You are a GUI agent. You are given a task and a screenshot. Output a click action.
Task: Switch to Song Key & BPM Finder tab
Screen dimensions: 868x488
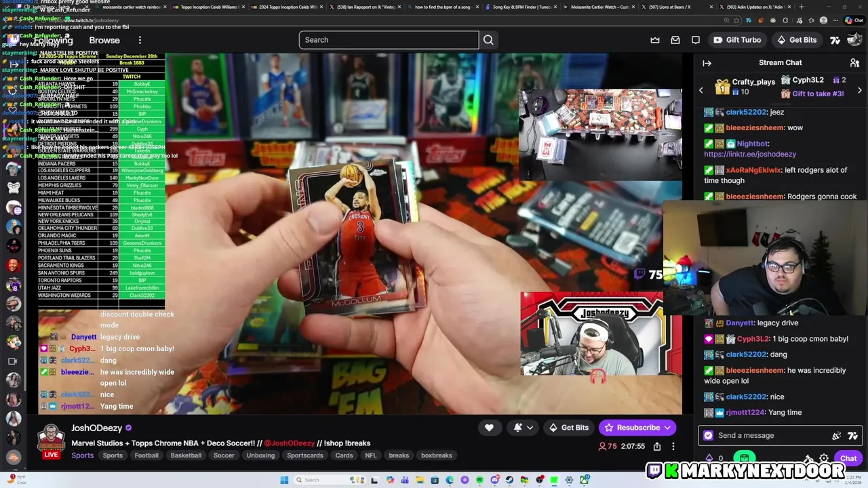tap(521, 7)
